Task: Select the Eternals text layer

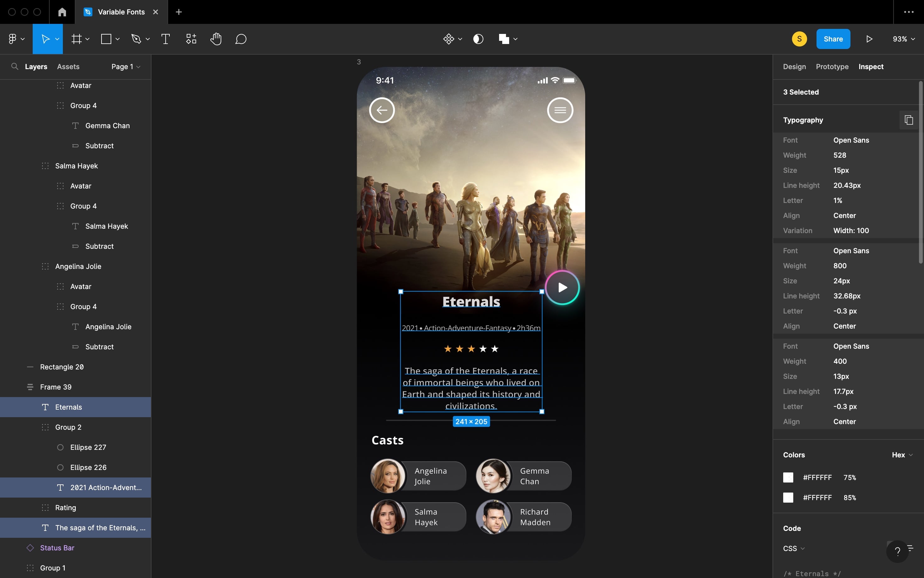Action: pyautogui.click(x=75, y=407)
